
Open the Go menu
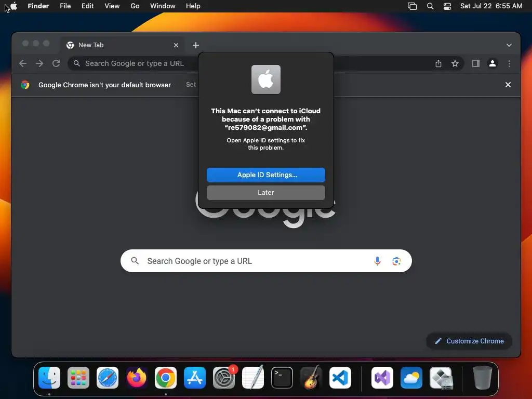tap(135, 6)
